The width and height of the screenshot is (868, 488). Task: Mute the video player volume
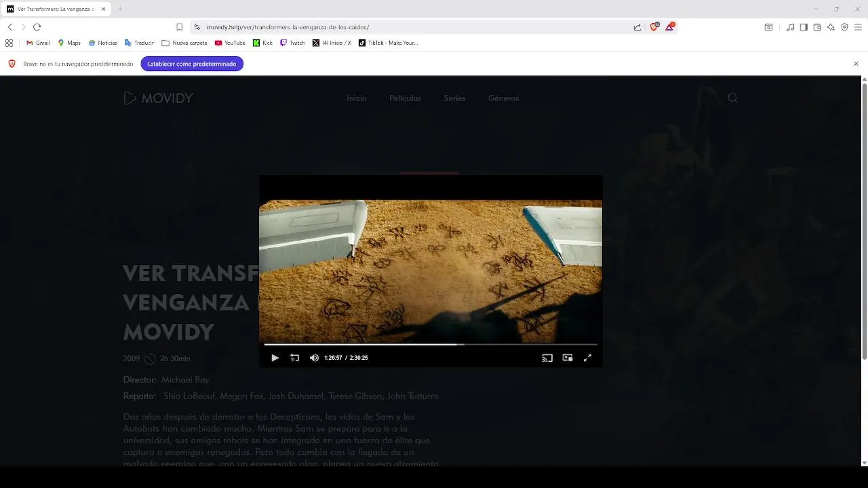[x=314, y=358]
